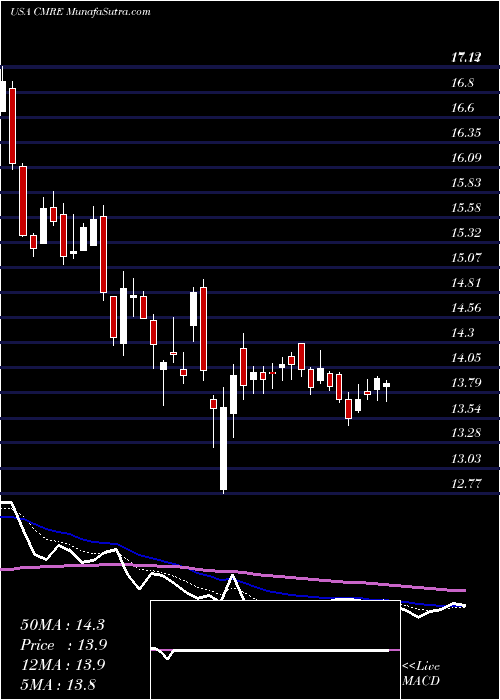Click the 13.28 price axis label

click(x=466, y=433)
